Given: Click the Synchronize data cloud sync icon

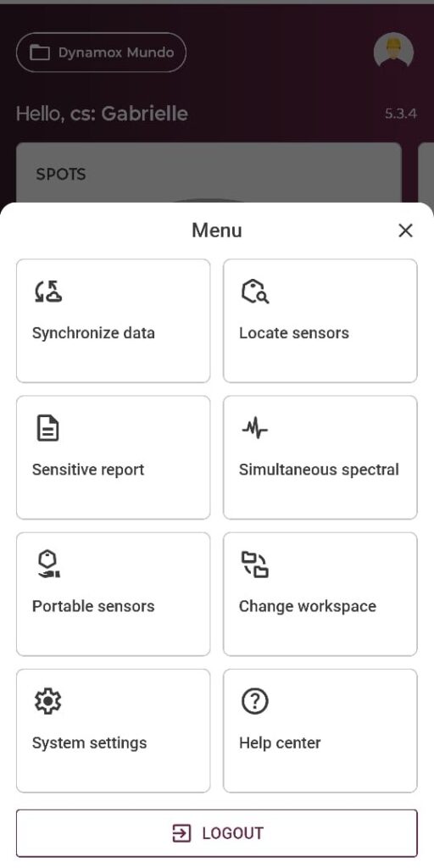Looking at the screenshot, I should click(47, 292).
